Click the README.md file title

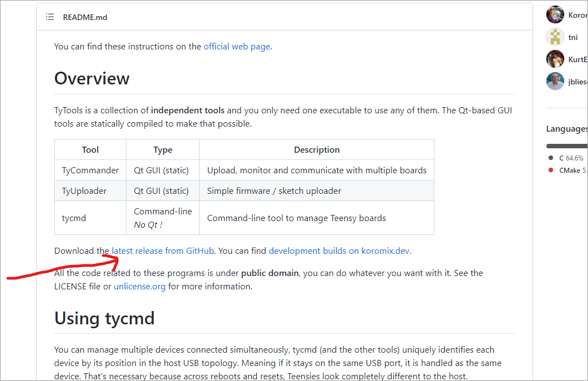[85, 17]
